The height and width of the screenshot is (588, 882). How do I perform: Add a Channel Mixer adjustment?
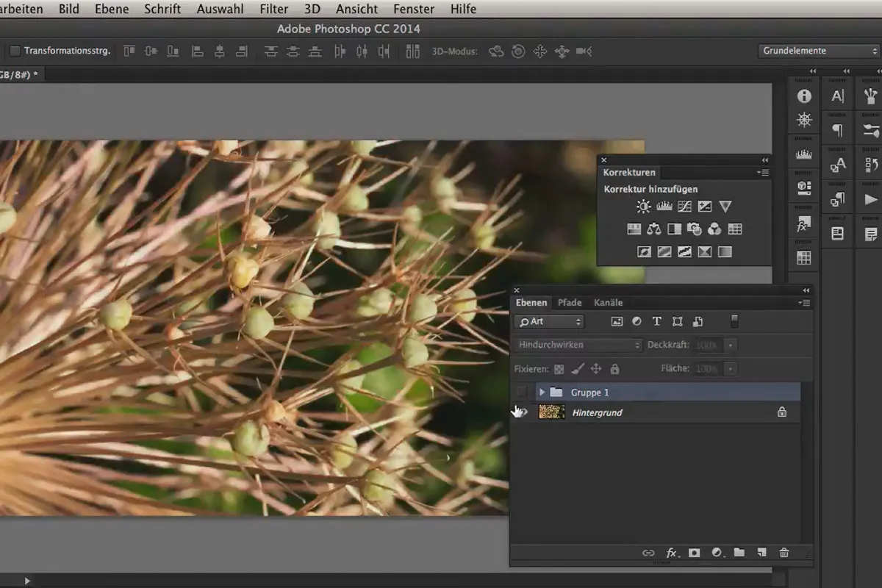(714, 229)
